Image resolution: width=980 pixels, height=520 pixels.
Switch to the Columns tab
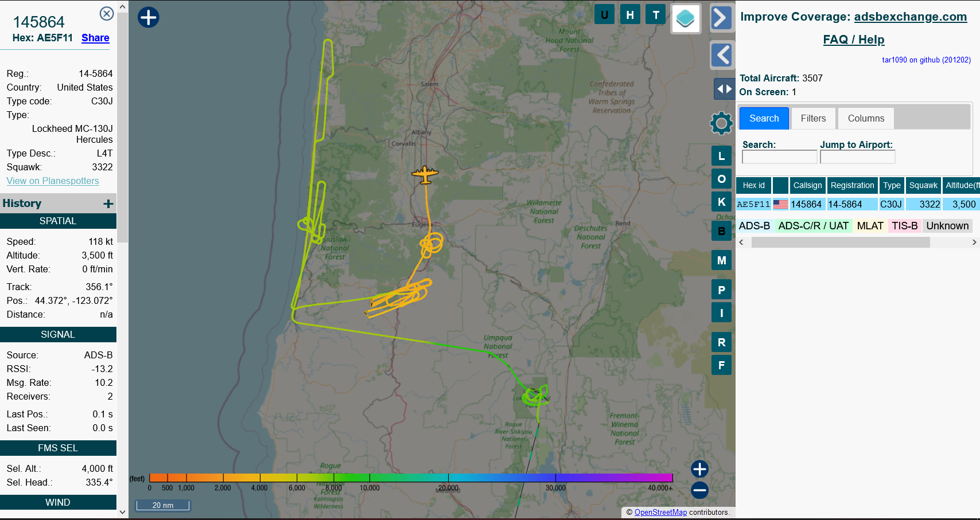866,118
